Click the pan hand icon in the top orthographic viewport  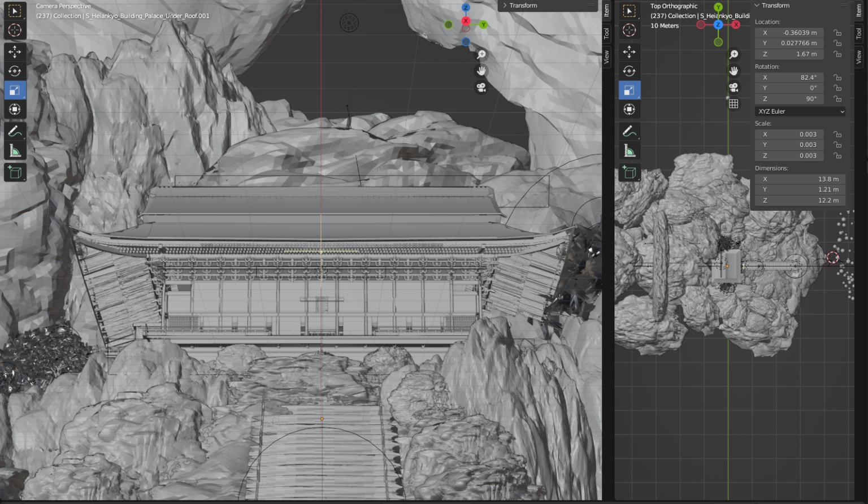pyautogui.click(x=734, y=71)
